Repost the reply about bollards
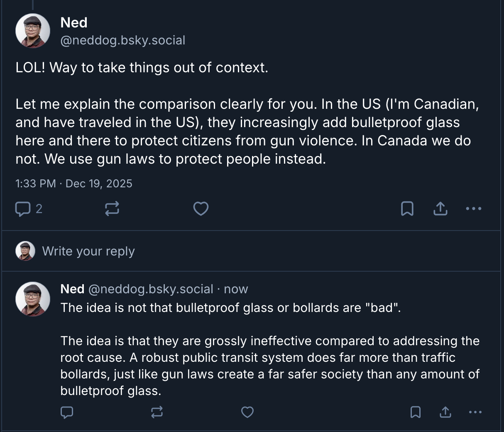 (x=157, y=412)
